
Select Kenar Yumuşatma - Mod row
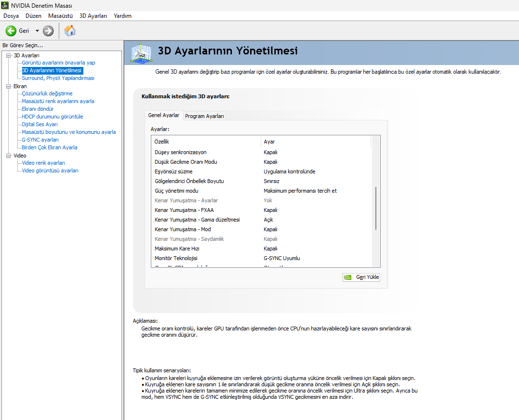coord(262,229)
